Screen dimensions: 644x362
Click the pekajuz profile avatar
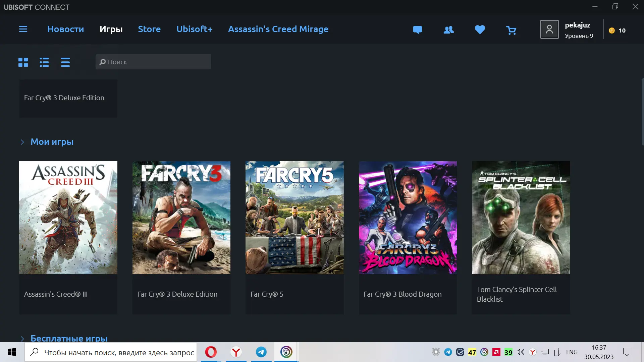coord(549,29)
